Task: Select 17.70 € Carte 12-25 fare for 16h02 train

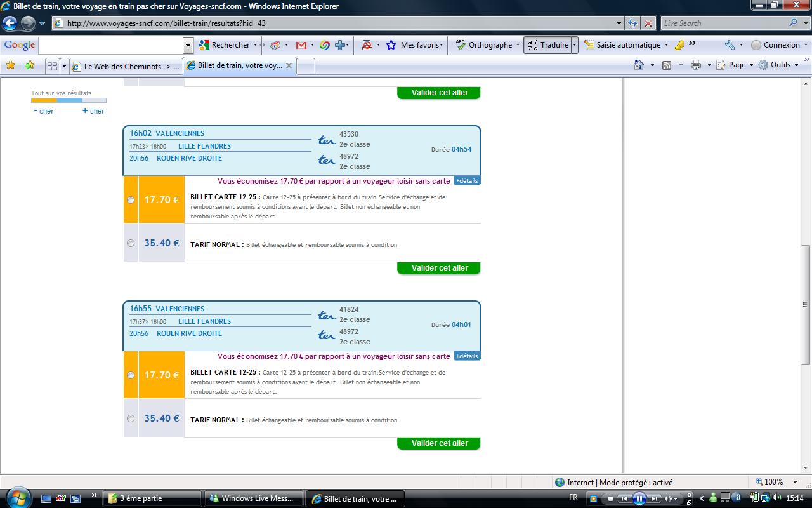Action: tap(131, 200)
